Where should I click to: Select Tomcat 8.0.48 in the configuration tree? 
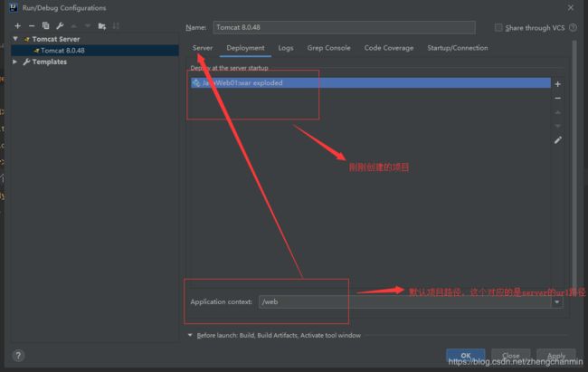95,51
